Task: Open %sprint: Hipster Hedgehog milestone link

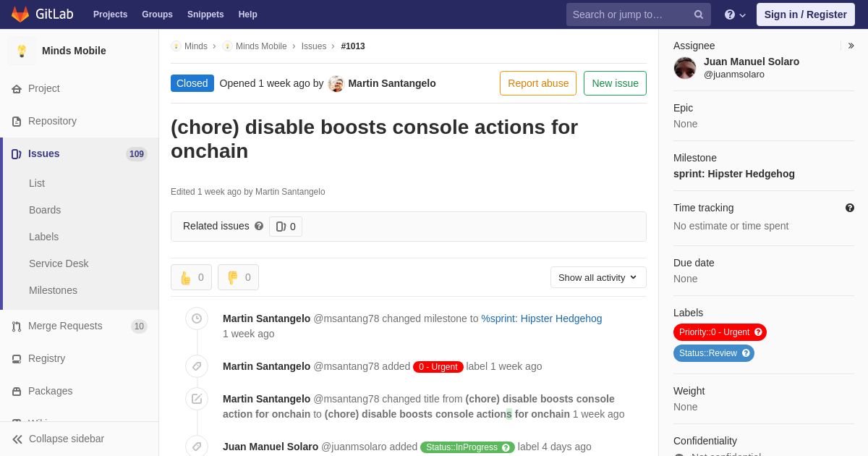Action: point(542,318)
